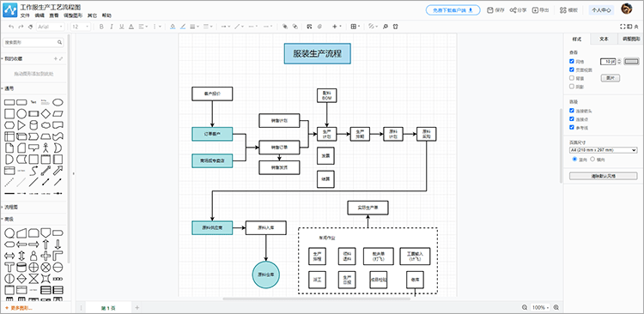Enable the 背景 background checkbox
The width and height of the screenshot is (644, 314).
[572, 78]
